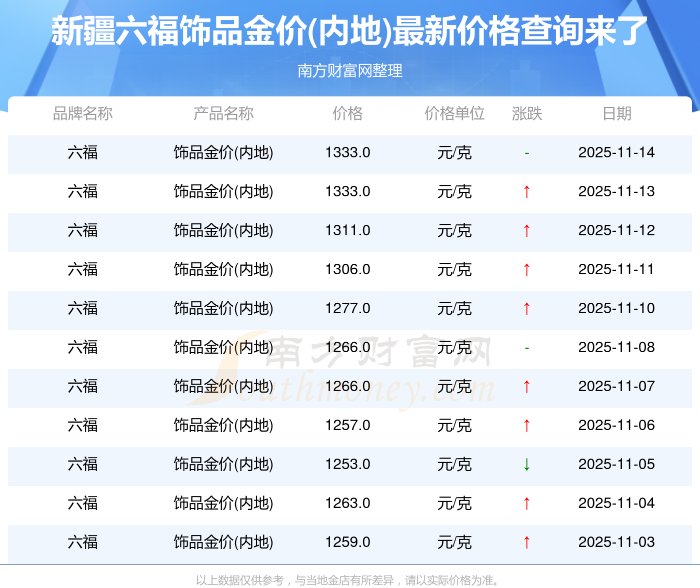Click the subtitle 南方财富网整理

pyautogui.click(x=350, y=71)
